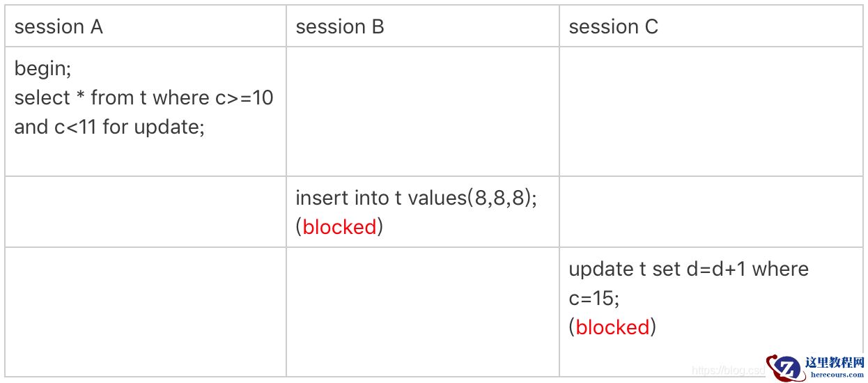Click empty session C cell right of insert
Viewport: 868px width, 383px height.
711,212
